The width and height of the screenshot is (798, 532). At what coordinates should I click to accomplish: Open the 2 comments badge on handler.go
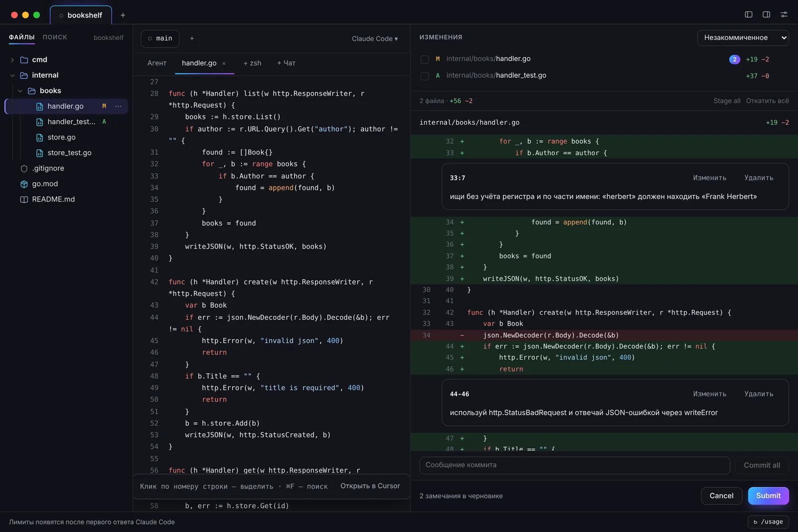(734, 59)
